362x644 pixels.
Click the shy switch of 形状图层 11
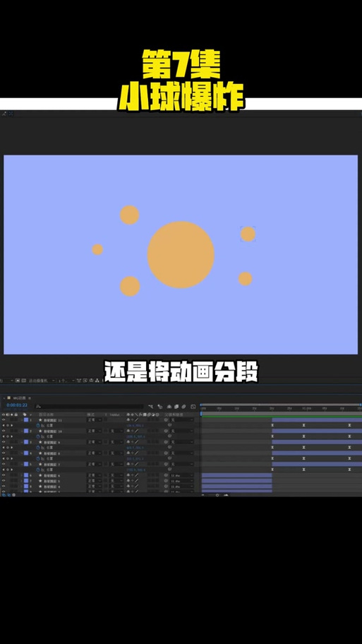[128, 419]
